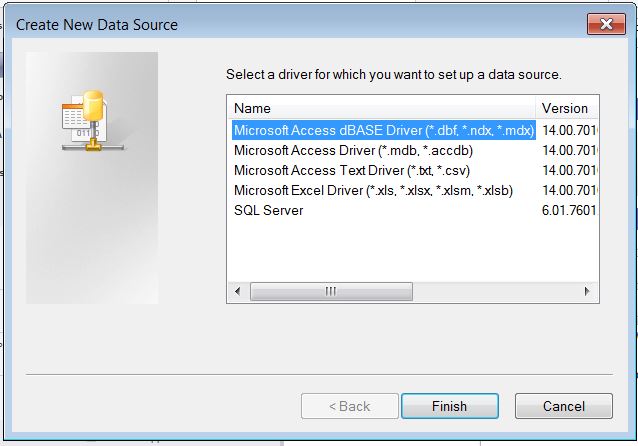The image size is (638, 446).
Task: Pick the Microsoft Excel Driver entry
Action: click(x=373, y=190)
